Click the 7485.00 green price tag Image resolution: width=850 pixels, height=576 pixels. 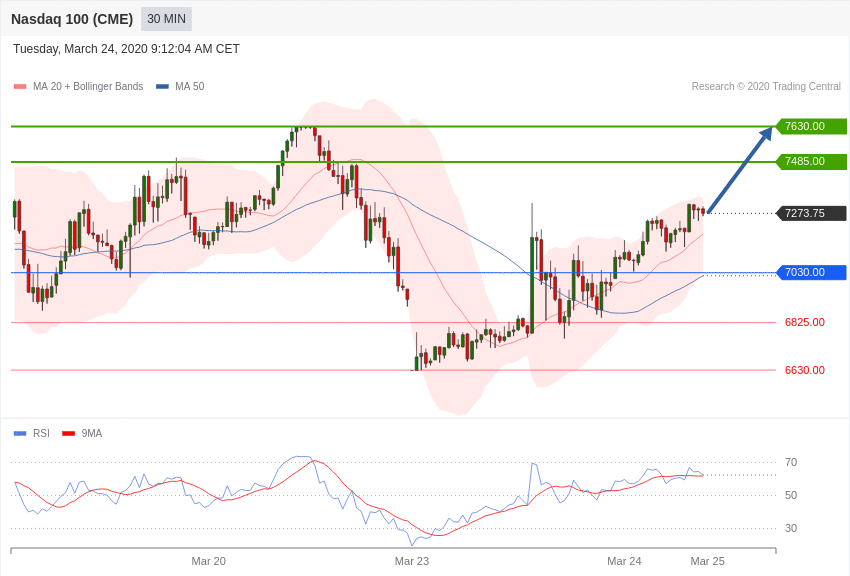tap(812, 161)
